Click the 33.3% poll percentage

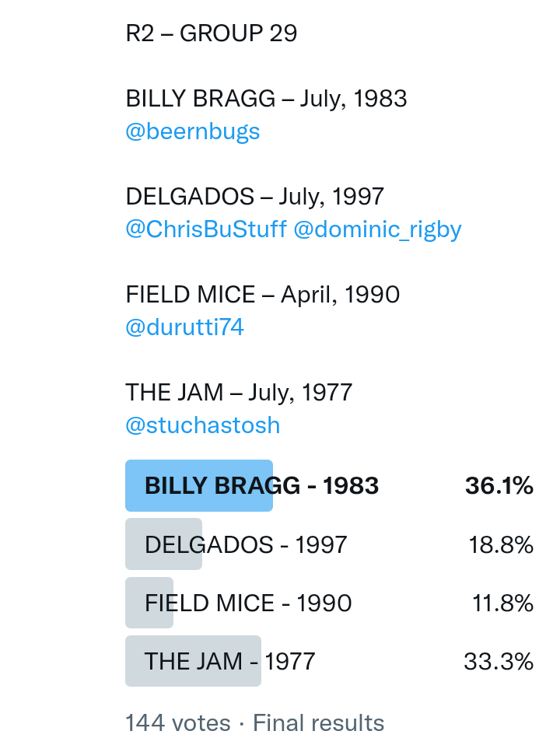coord(499,661)
